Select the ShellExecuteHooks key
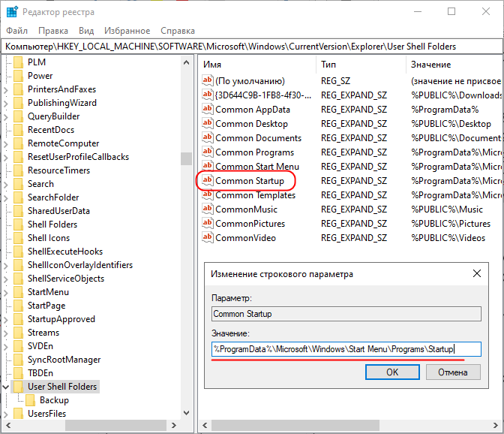The image size is (504, 434). pos(65,252)
